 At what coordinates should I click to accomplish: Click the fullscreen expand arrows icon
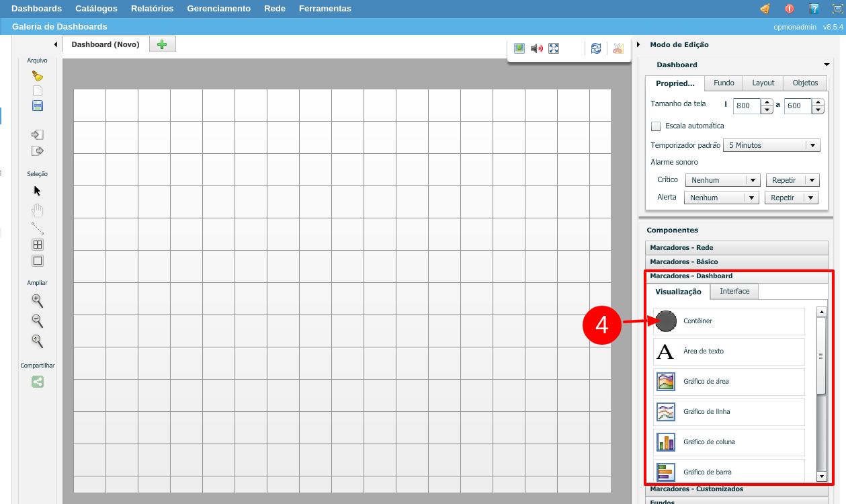pos(554,48)
